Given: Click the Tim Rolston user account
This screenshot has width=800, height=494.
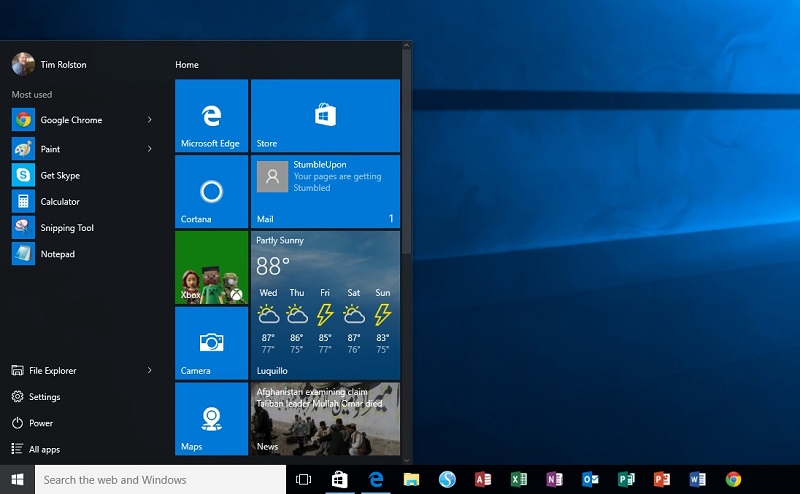Looking at the screenshot, I should (x=49, y=64).
